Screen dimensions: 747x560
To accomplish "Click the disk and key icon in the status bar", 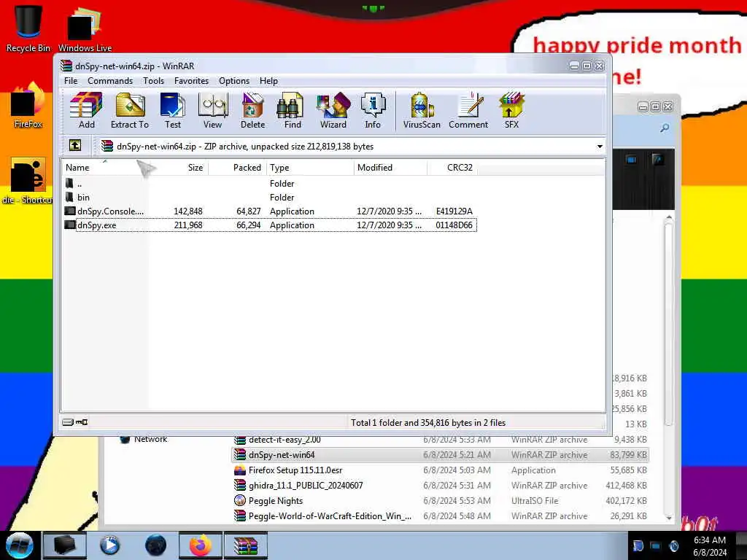I will (x=75, y=422).
